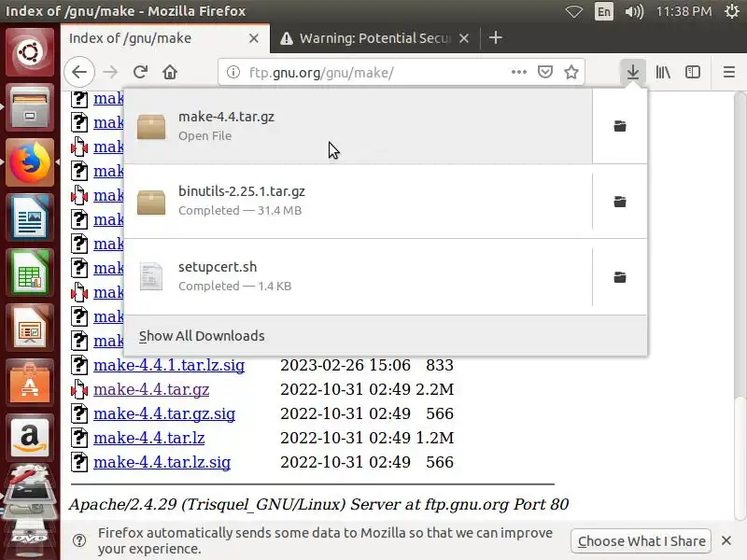Image resolution: width=747 pixels, height=560 pixels.
Task: Open containing folder for binutils-2.25.1.tar.gz
Action: pyautogui.click(x=620, y=202)
